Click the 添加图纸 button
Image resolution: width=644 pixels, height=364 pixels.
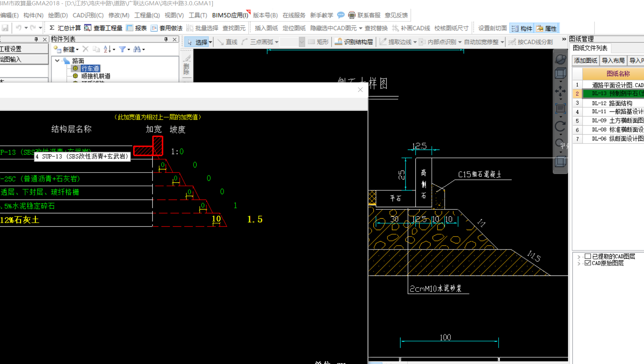click(x=586, y=60)
